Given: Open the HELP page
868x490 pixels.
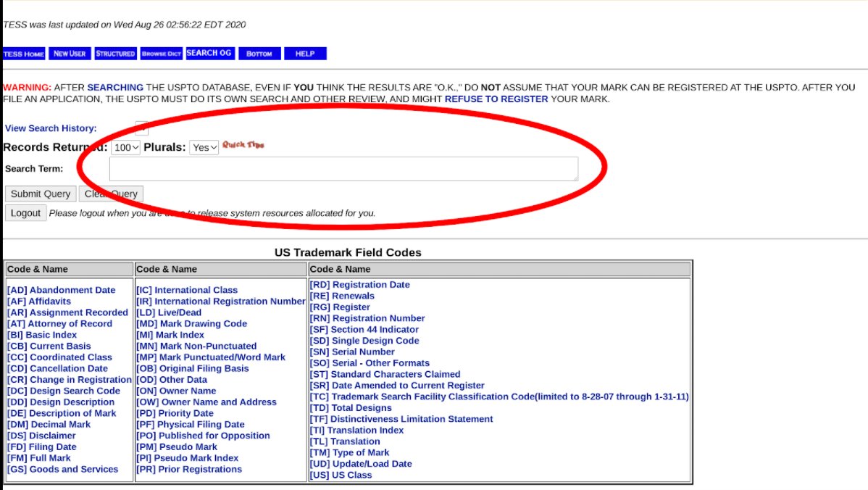Looking at the screenshot, I should pyautogui.click(x=305, y=54).
